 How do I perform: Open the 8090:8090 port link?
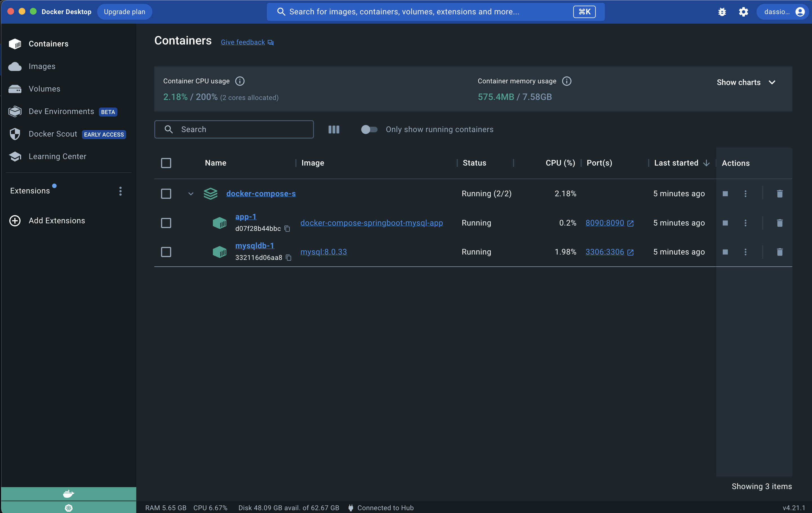coord(604,223)
